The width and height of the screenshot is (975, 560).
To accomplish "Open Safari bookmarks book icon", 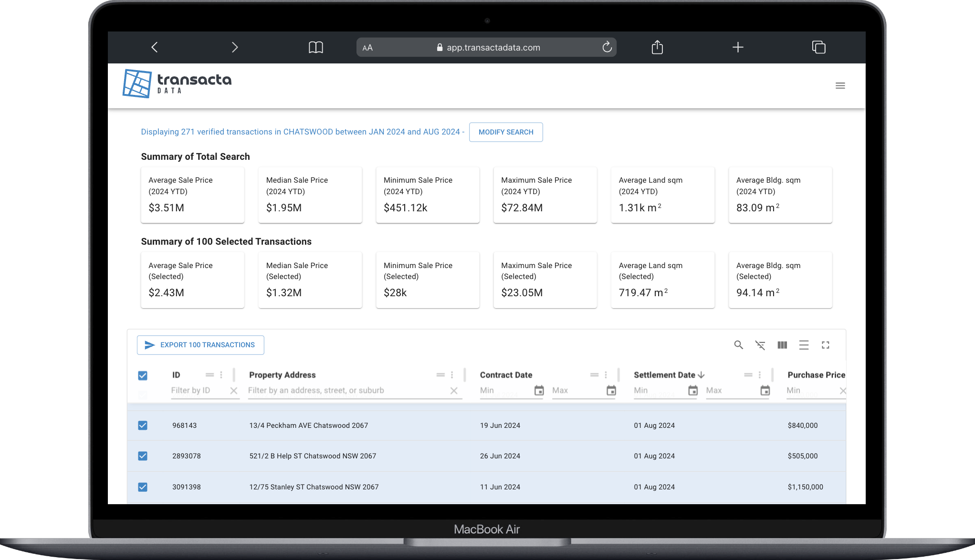I will click(x=315, y=47).
